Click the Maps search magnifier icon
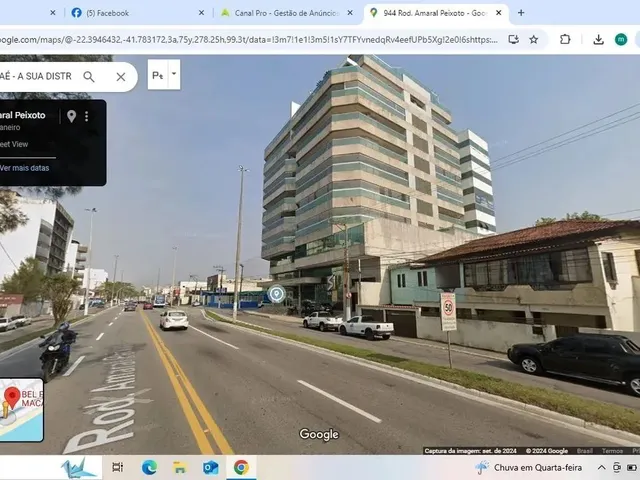The height and width of the screenshot is (480, 640). coord(89,77)
